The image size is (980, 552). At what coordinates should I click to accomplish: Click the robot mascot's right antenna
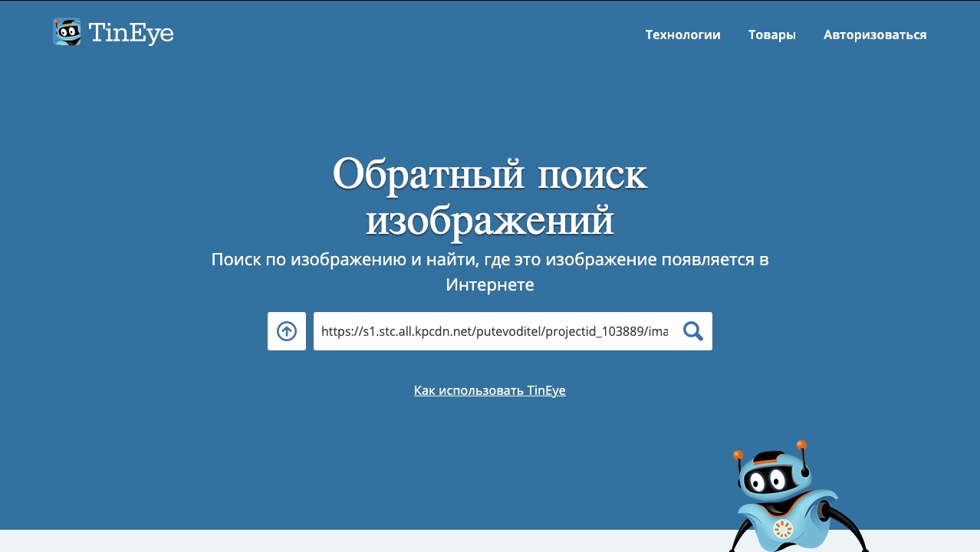[801, 445]
